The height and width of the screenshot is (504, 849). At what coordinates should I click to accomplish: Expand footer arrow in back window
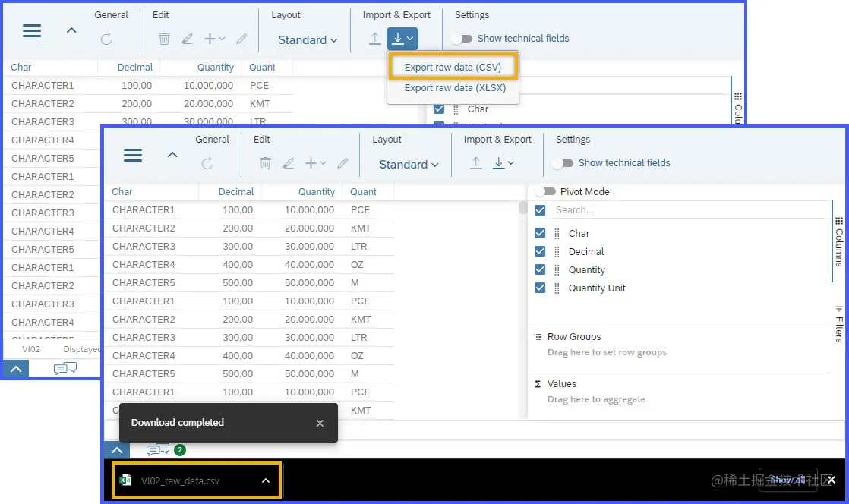(x=16, y=369)
